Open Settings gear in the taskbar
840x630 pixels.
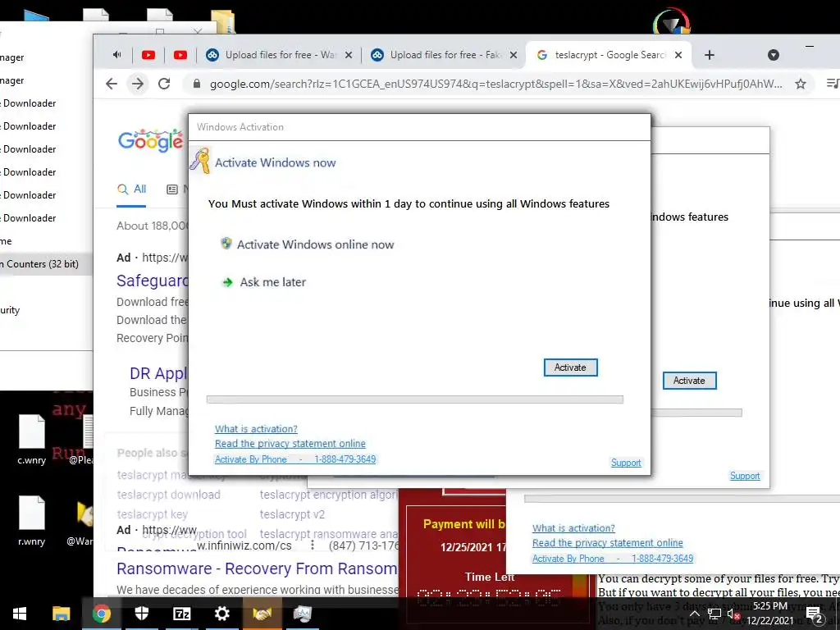click(221, 614)
